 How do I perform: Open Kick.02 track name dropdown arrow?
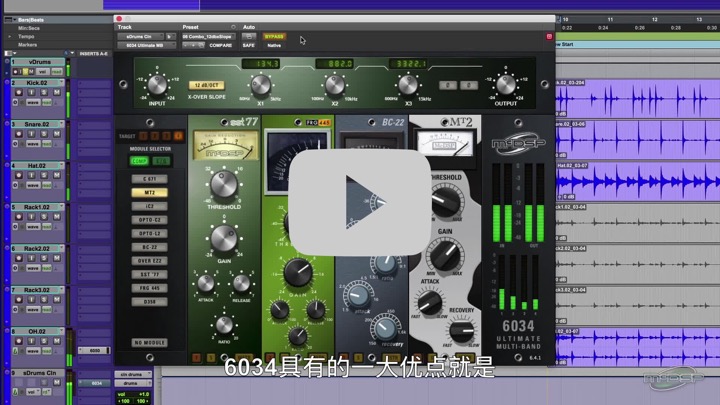click(x=61, y=82)
